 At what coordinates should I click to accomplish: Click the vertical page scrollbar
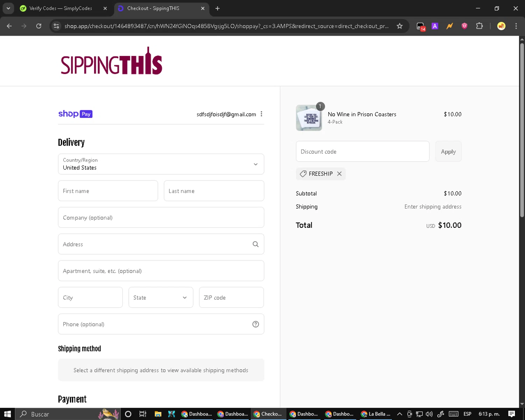point(522,129)
